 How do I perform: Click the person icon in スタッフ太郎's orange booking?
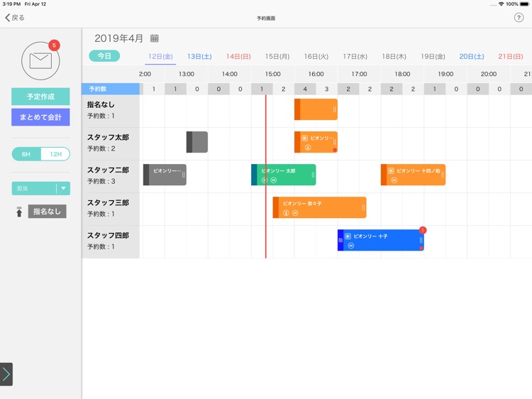click(308, 148)
